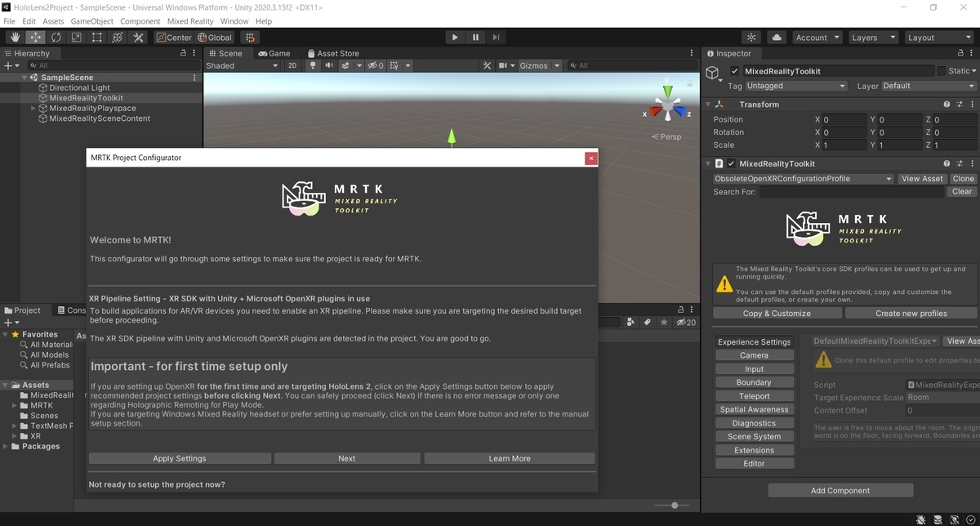
Task: Click Next in MRTK Configurator
Action: pos(347,458)
